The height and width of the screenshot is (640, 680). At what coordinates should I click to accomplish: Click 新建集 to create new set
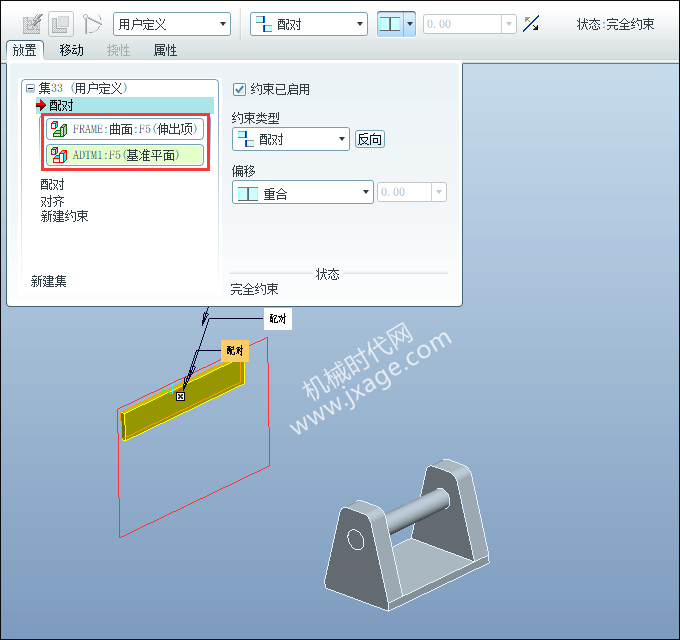coord(49,281)
